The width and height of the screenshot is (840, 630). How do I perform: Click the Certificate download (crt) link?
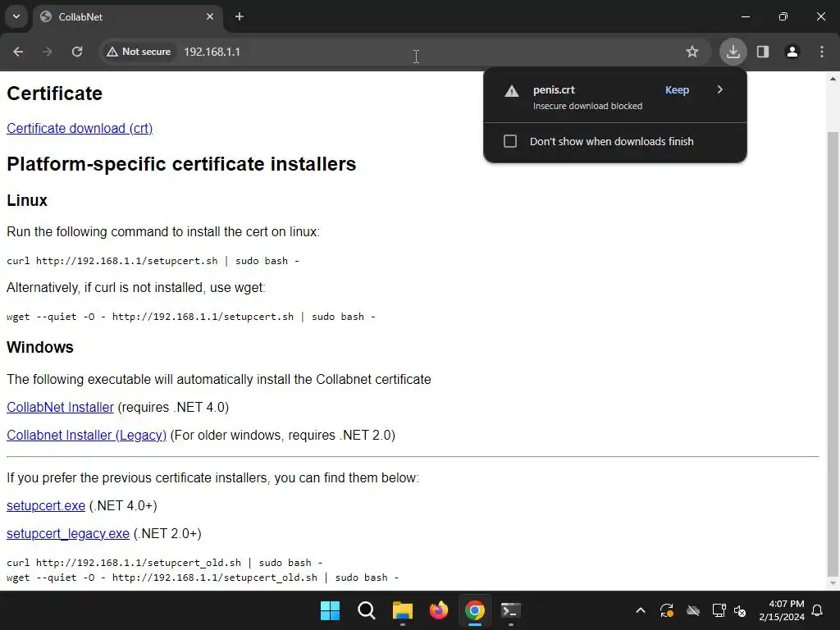point(80,129)
